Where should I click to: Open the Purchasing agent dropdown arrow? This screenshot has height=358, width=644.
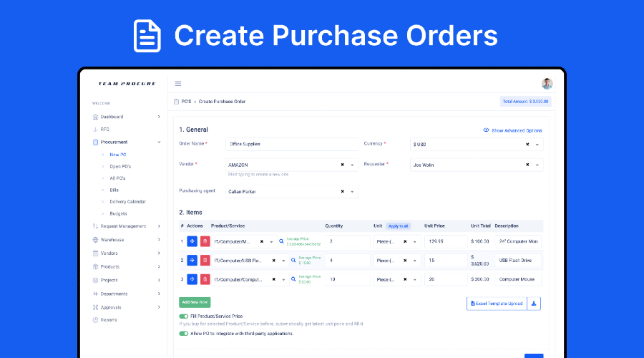coord(352,192)
